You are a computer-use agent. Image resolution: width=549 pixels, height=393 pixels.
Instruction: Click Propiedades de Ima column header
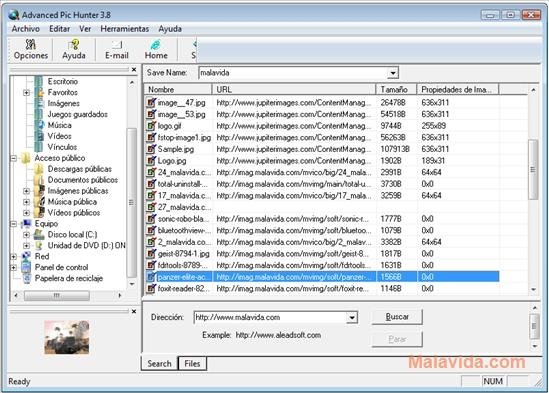[x=458, y=90]
